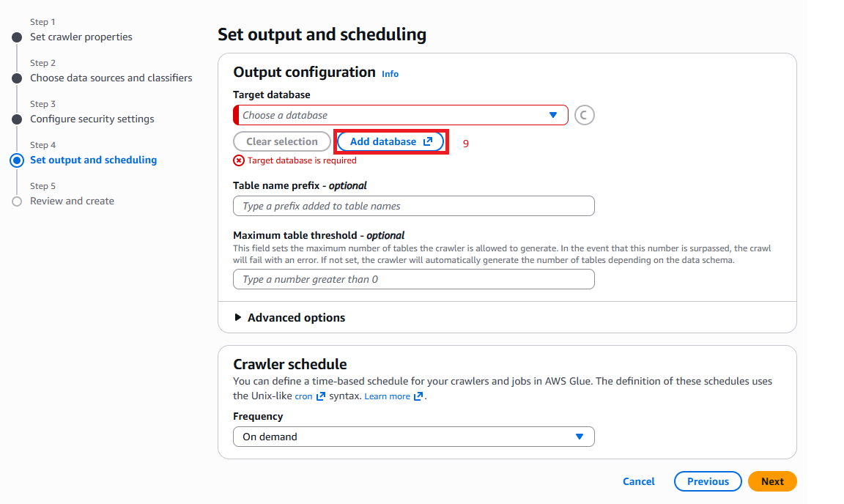Click the Next button

click(x=772, y=481)
